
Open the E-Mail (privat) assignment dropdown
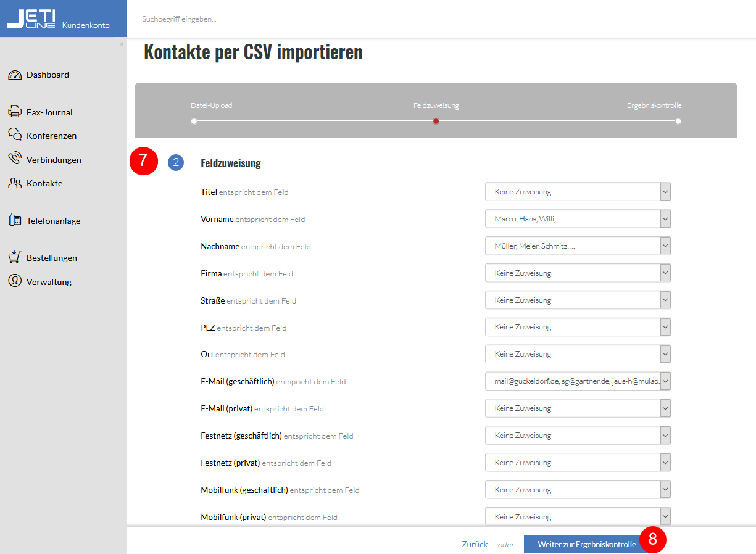pyautogui.click(x=578, y=408)
